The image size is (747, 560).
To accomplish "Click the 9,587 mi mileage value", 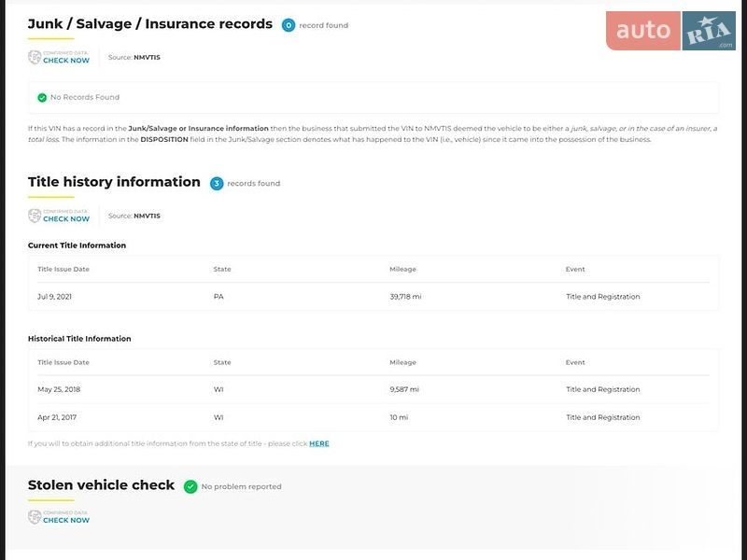I will [404, 389].
